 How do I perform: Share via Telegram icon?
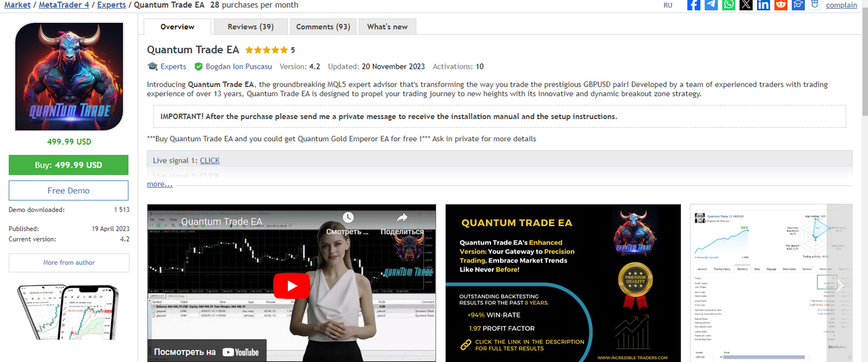pyautogui.click(x=711, y=5)
